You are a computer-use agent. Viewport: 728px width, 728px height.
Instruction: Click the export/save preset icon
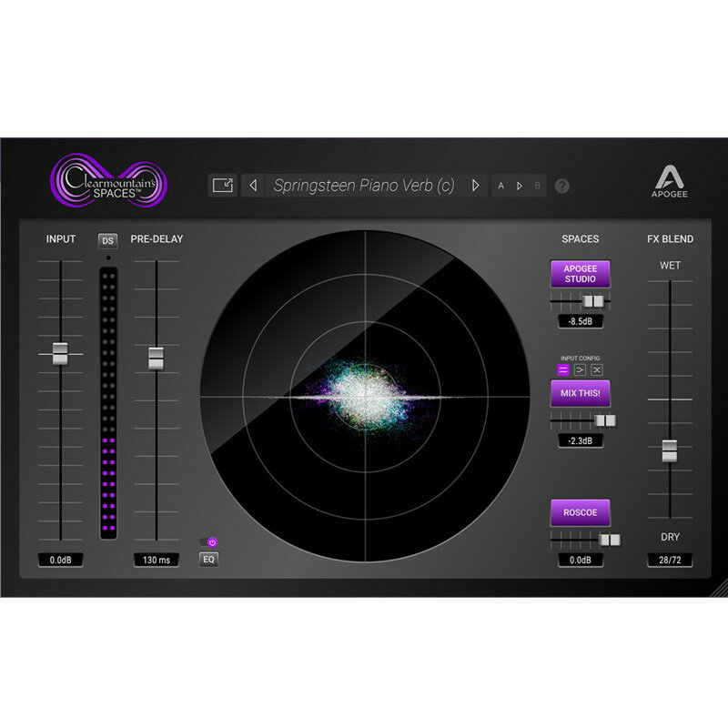coord(223,186)
